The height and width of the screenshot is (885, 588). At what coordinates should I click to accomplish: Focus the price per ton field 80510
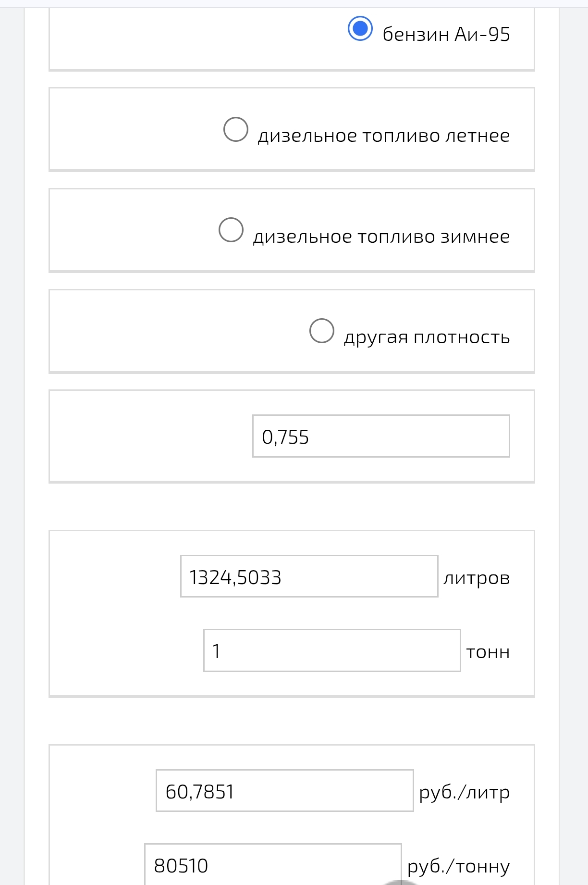coord(273,865)
